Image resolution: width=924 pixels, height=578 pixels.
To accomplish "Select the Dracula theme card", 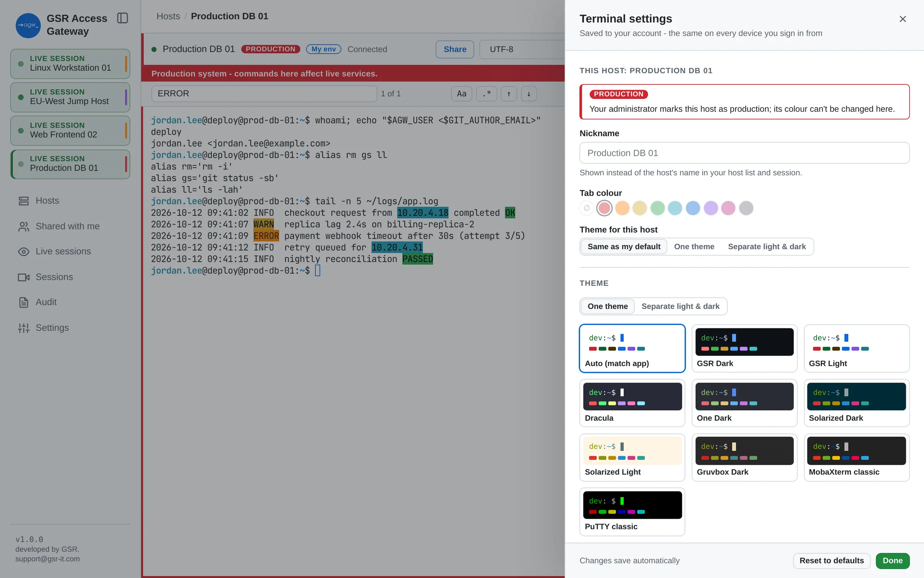I will [632, 403].
